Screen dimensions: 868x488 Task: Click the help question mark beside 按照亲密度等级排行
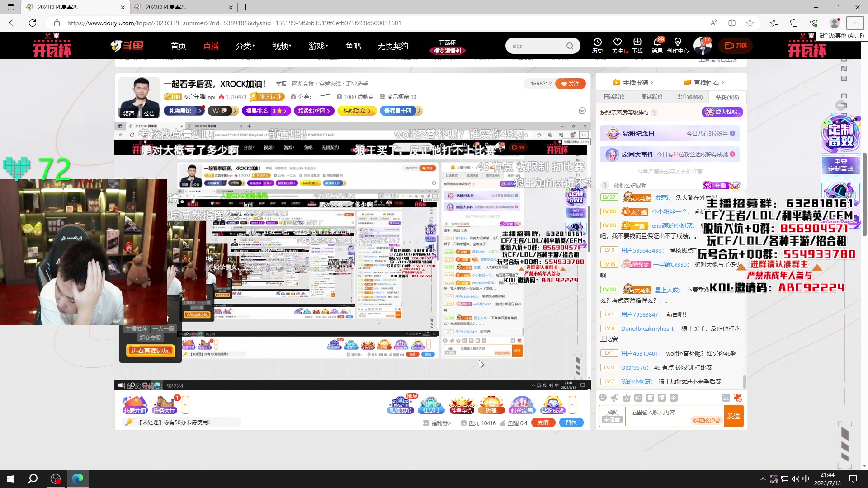pyautogui.click(x=654, y=113)
